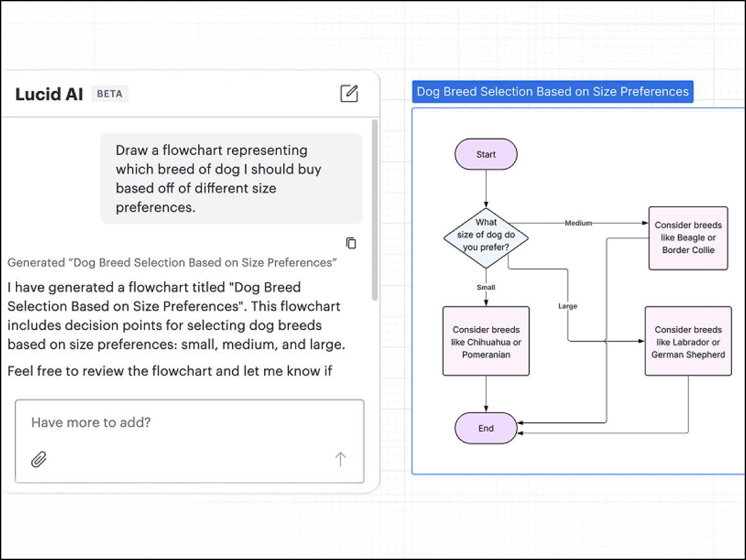The width and height of the screenshot is (746, 560).
Task: Copy the Lucid AI response
Action: tap(351, 243)
